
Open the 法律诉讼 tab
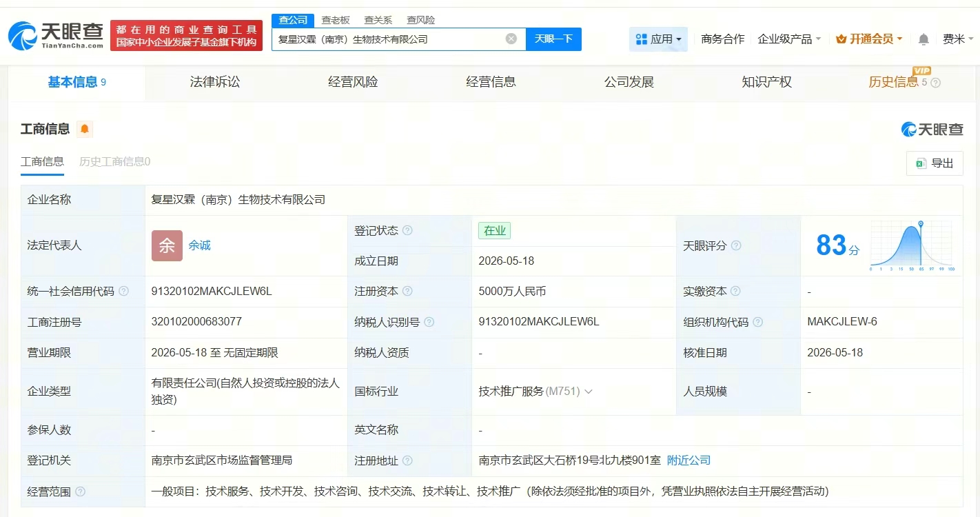[x=215, y=82]
